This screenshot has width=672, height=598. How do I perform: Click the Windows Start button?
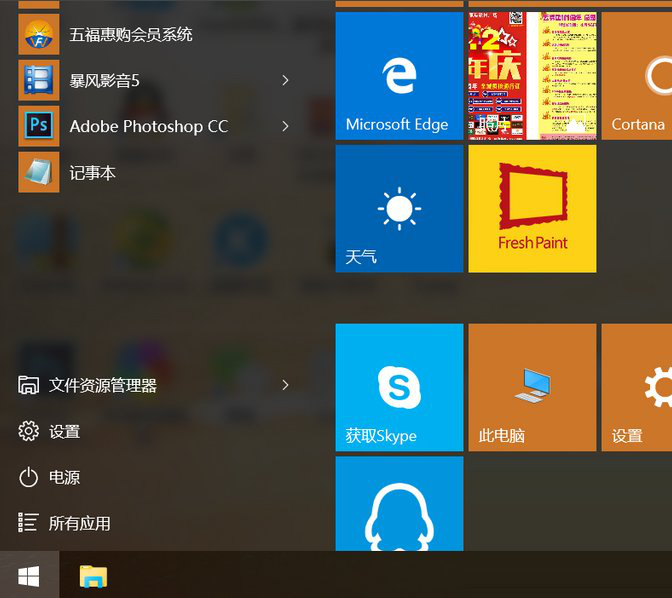click(x=29, y=575)
